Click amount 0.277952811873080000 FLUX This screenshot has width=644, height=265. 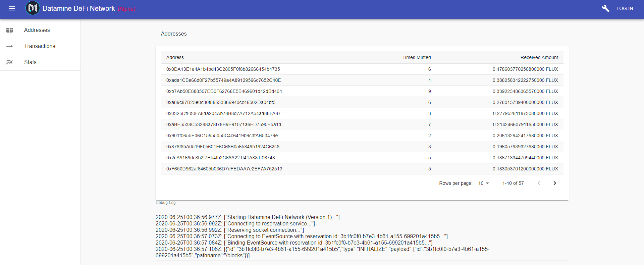coord(525,113)
